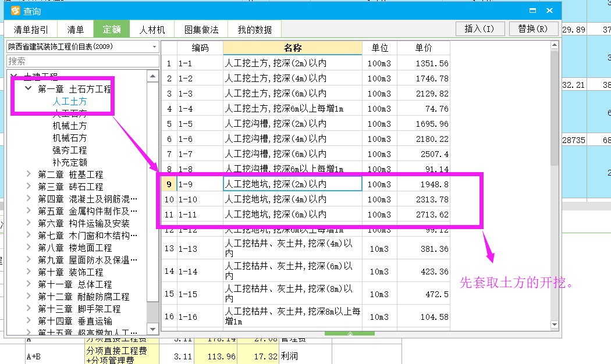The height and width of the screenshot is (364, 611).
Task: Select 机械石方 in the tree
Action: point(70,138)
